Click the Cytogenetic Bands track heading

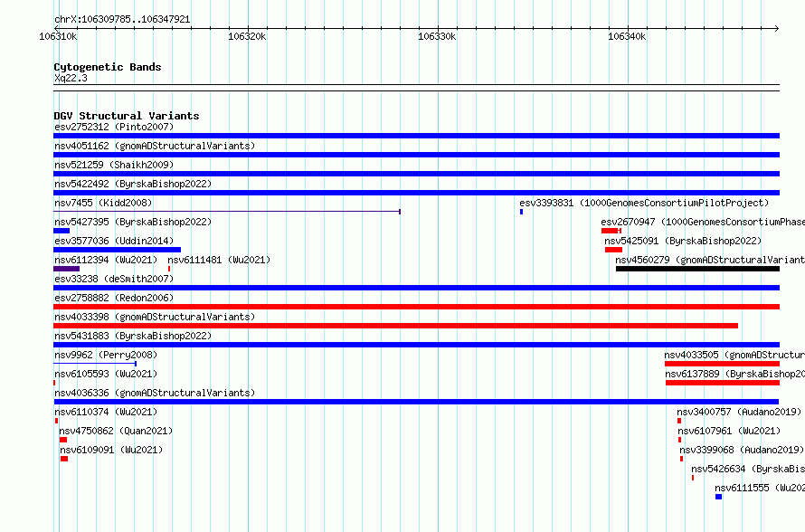[108, 67]
